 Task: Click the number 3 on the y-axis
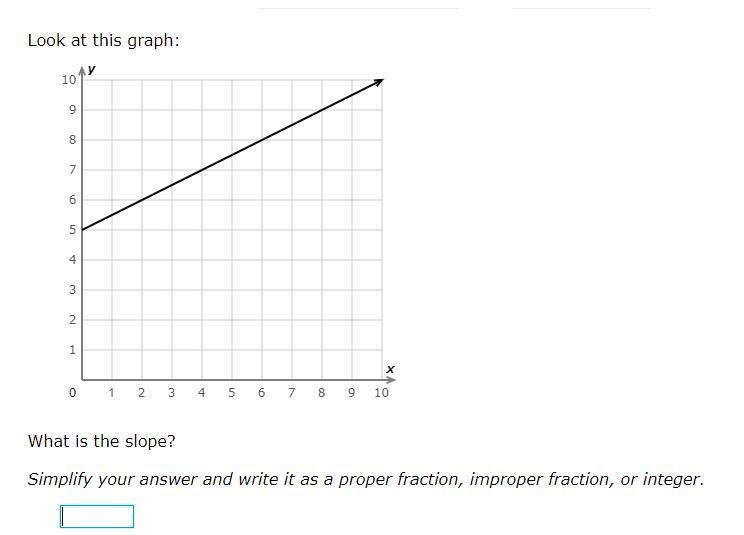72,290
